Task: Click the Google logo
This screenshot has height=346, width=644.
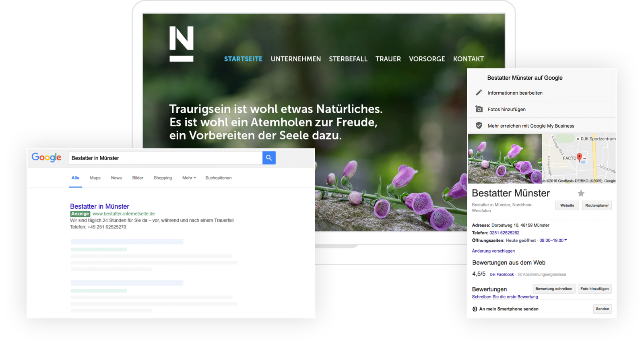Action: 46,157
